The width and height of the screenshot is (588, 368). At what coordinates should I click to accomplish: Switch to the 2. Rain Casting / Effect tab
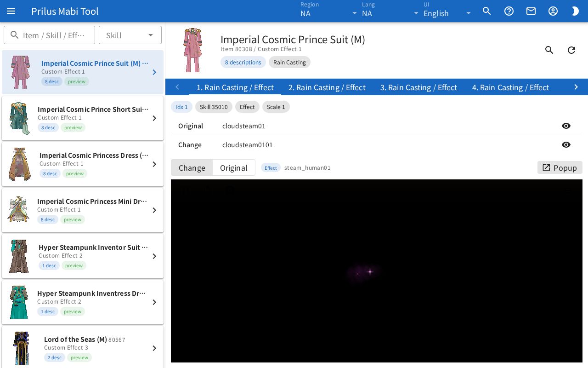coord(327,87)
